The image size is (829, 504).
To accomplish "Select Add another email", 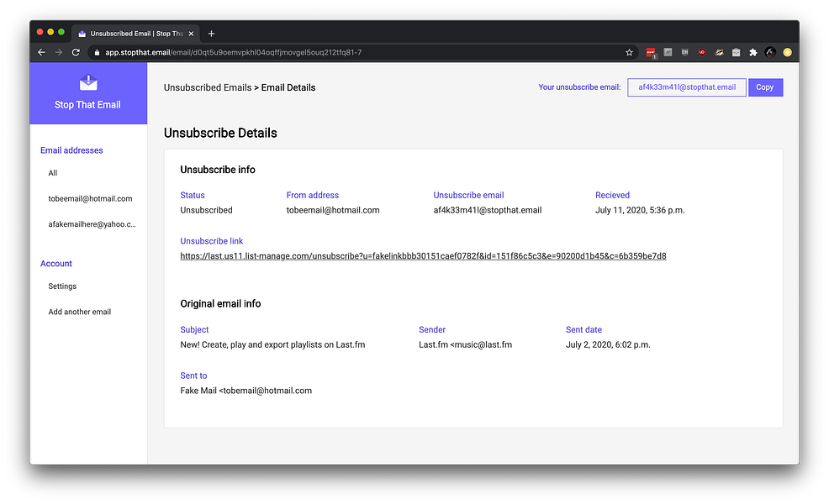I will pos(80,312).
